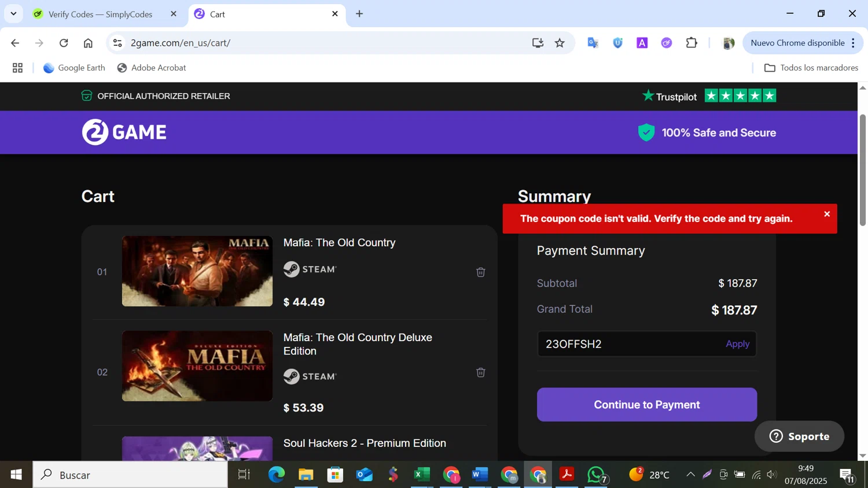This screenshot has height=488, width=868.
Task: Close the Cart tab
Action: 334,14
